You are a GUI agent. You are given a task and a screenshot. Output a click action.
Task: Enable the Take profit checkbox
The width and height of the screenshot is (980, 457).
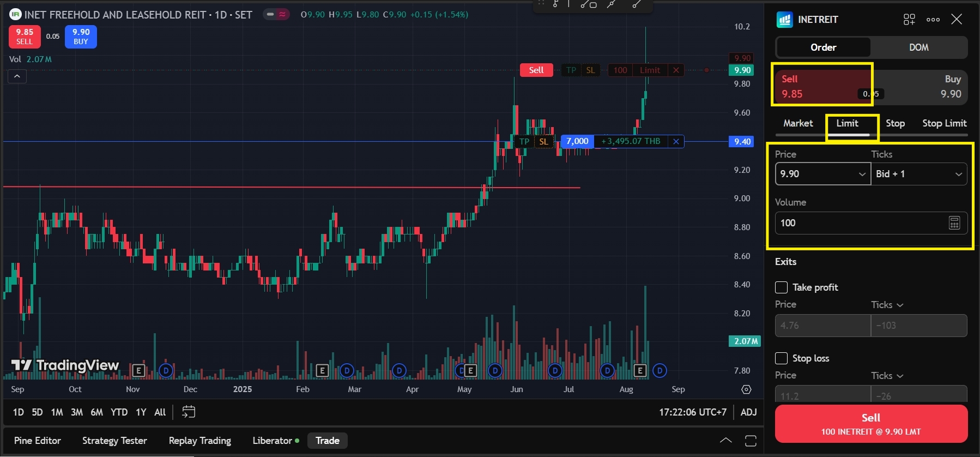[781, 287]
